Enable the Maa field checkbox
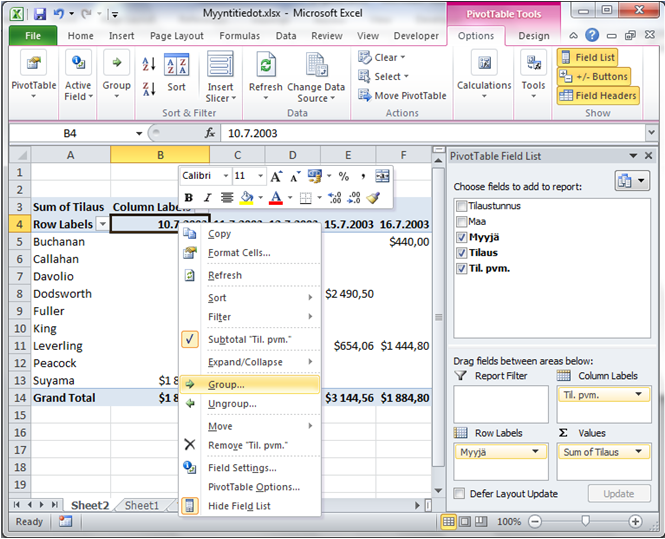The height and width of the screenshot is (539, 665). pos(460,221)
